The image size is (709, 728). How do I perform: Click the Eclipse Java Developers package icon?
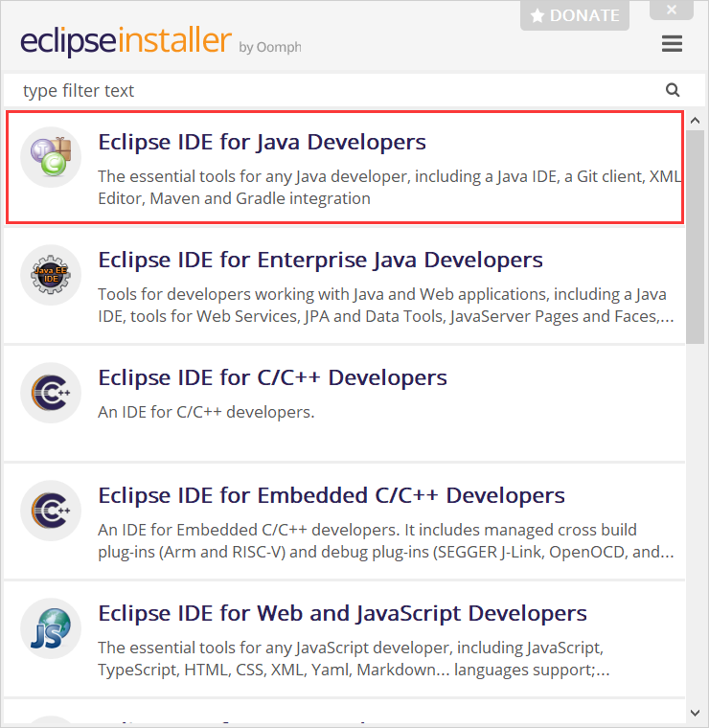(x=51, y=157)
